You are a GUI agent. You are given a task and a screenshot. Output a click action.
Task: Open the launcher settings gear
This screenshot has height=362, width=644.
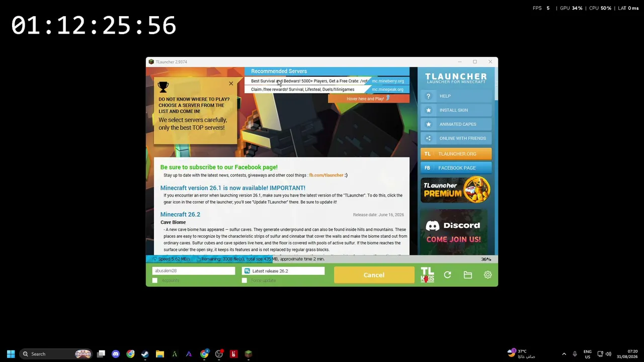click(488, 275)
